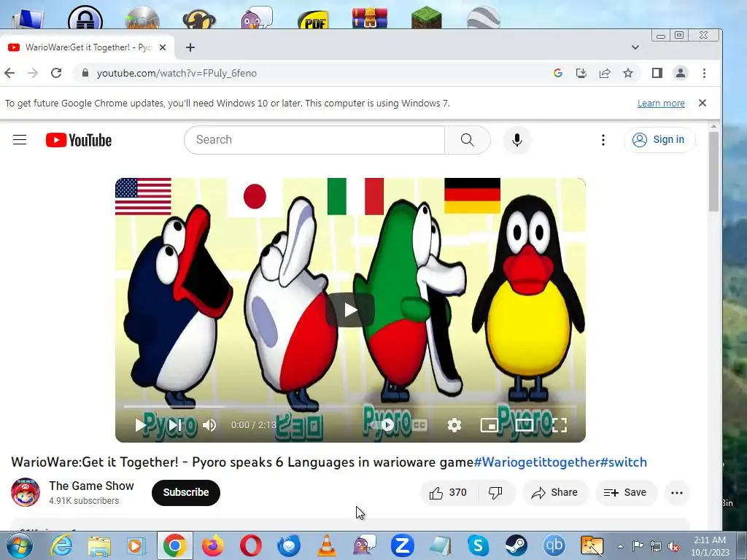Open system tray volume icon
747x560 pixels.
pyautogui.click(x=673, y=546)
